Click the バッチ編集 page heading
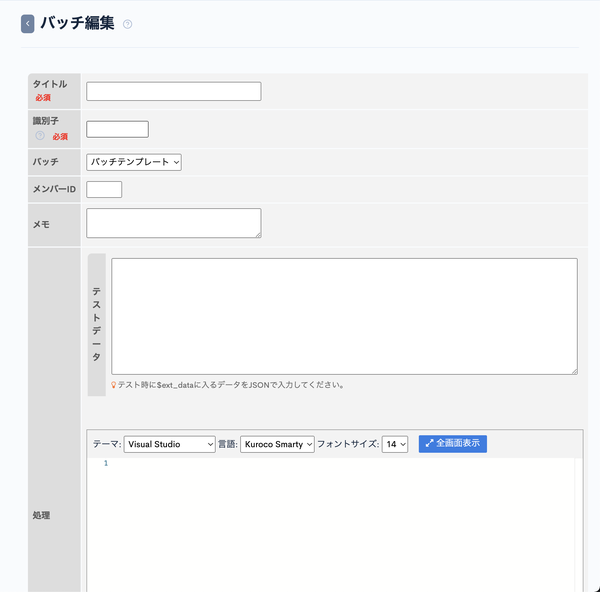 click(77, 23)
